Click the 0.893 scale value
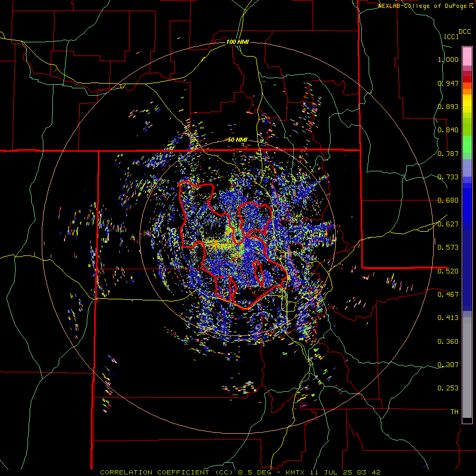 pos(448,106)
